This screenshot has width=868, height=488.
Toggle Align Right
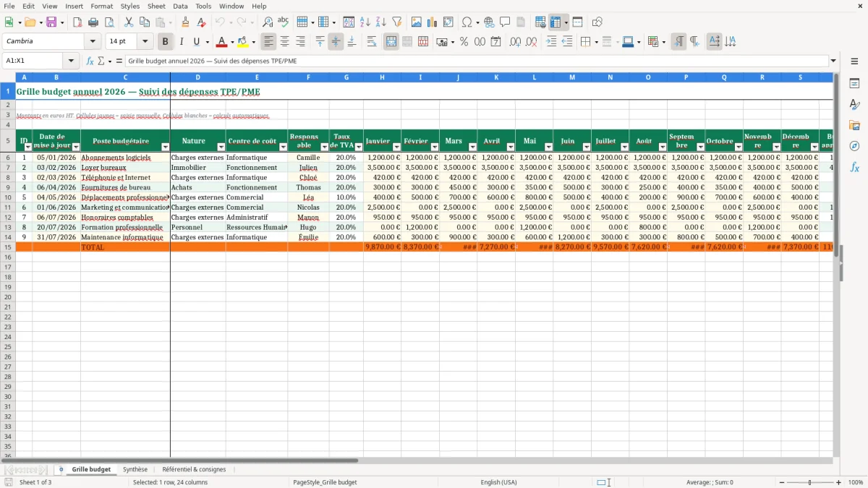(x=300, y=42)
